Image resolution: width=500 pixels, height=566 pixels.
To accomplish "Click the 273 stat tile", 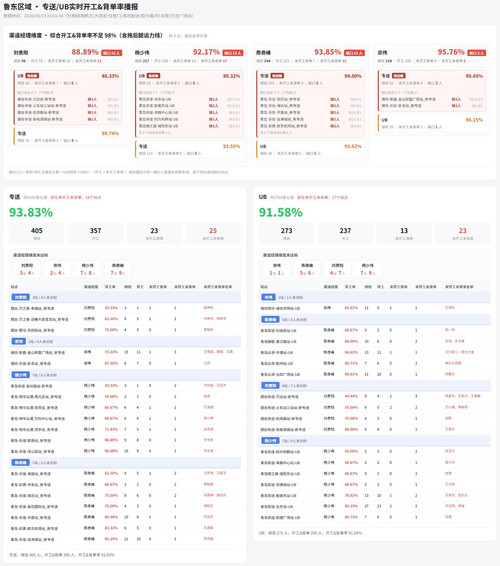I will (286, 233).
